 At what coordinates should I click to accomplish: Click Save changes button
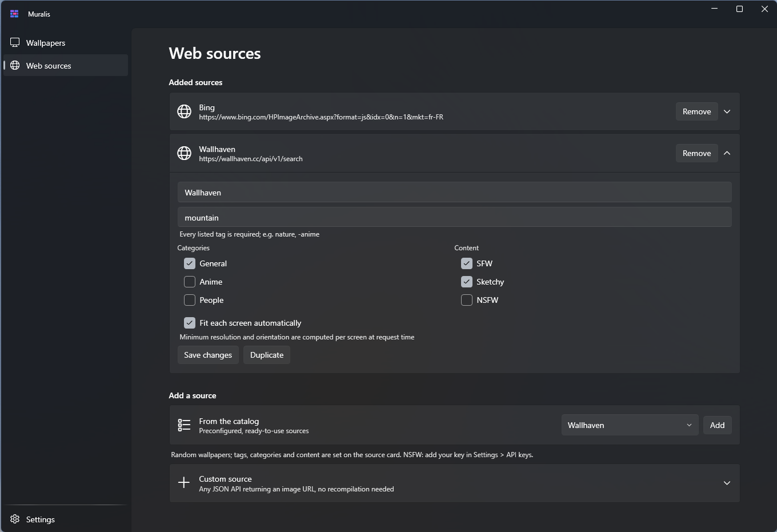coord(208,355)
